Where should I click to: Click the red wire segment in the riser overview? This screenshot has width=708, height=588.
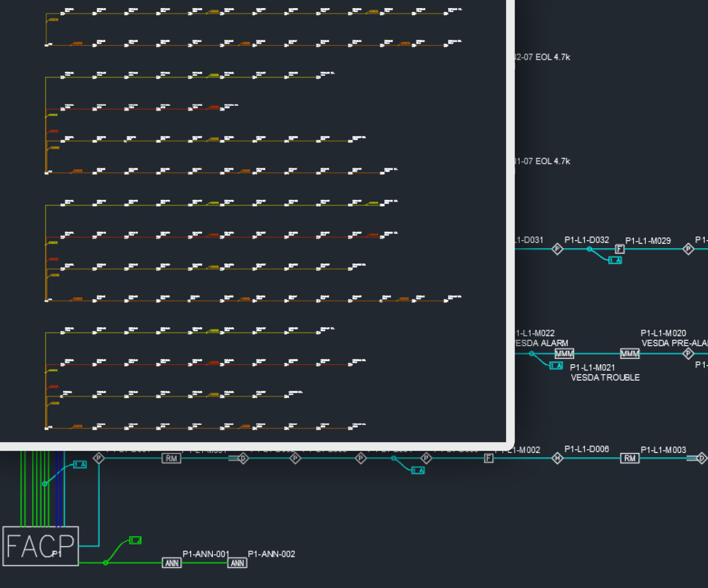click(x=136, y=108)
